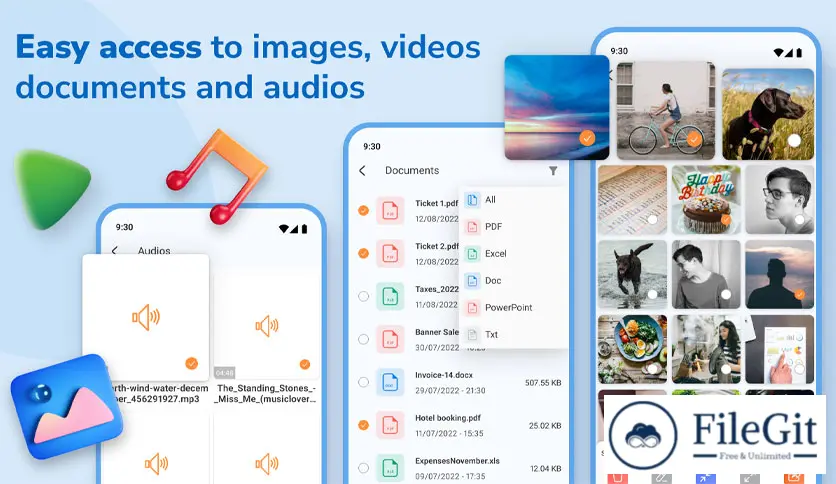Screen dimensions: 836x484
Task: Click the 25.02 KB file size
Action: pos(545,426)
